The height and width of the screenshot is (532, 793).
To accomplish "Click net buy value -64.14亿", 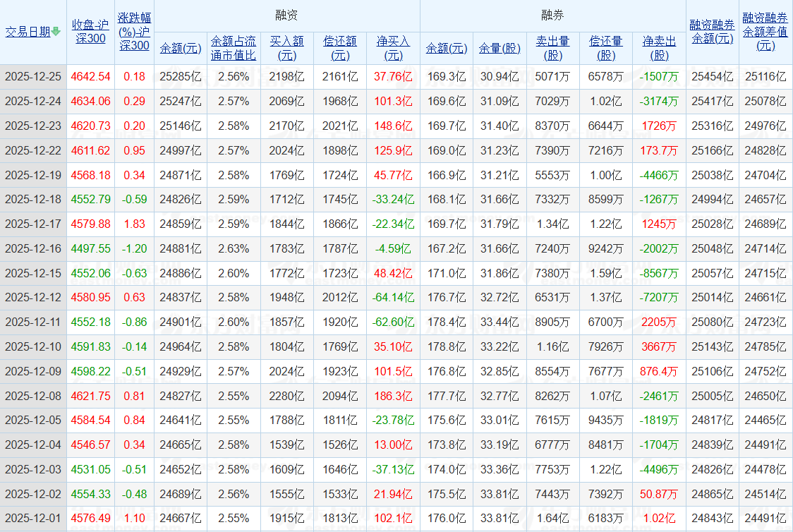I will point(393,297).
